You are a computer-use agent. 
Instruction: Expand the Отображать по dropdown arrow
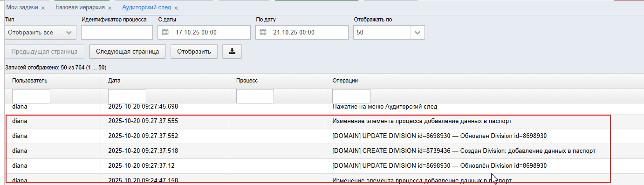[x=417, y=33]
